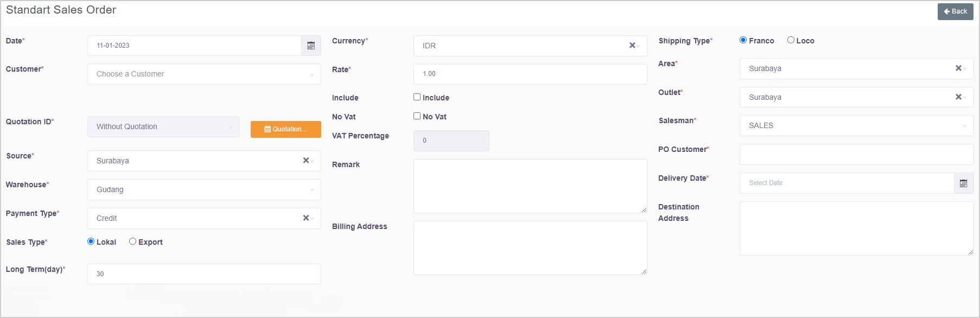Open the Salesman dropdown list

(x=856, y=126)
